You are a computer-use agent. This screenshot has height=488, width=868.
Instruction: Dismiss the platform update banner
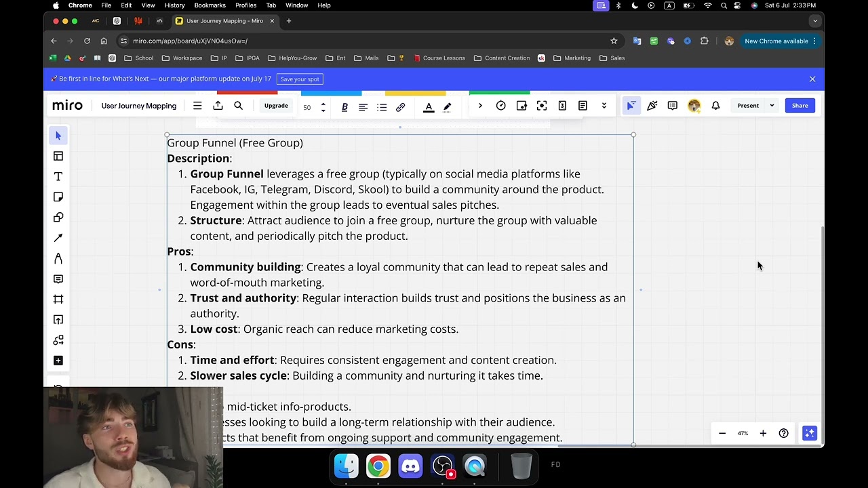pyautogui.click(x=812, y=79)
